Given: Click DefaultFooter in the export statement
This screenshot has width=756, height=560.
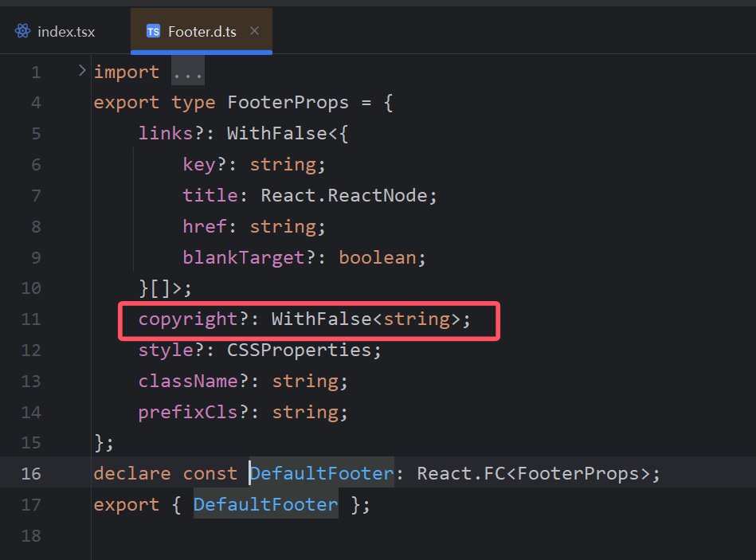Looking at the screenshot, I should tap(265, 504).
